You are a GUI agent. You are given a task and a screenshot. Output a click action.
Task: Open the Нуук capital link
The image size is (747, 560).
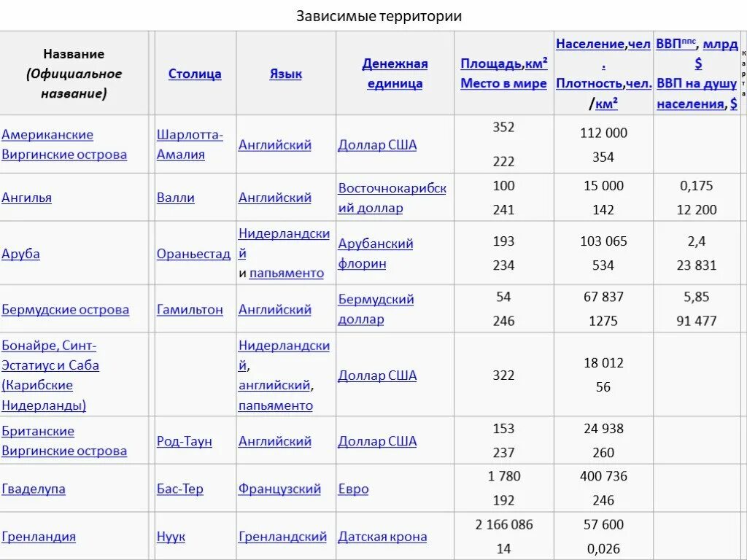tap(171, 536)
